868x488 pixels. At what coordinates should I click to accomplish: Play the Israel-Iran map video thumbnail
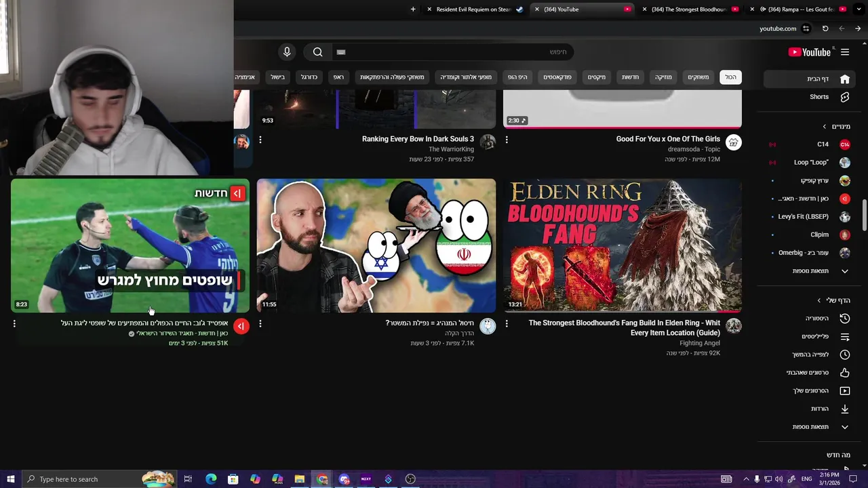click(376, 246)
